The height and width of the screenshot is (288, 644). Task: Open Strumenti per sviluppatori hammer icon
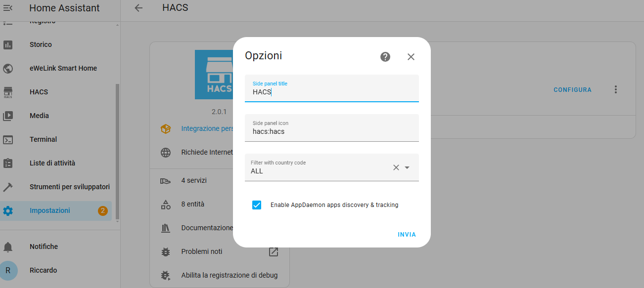[8, 187]
